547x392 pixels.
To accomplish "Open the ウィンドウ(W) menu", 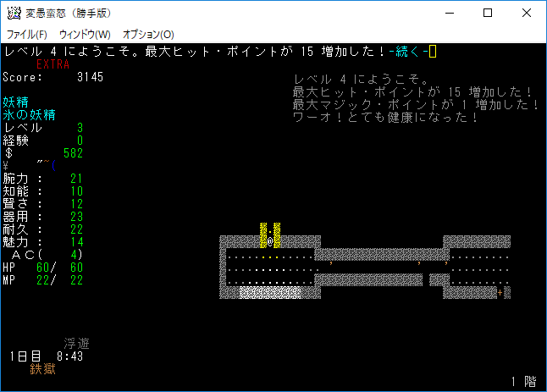I will click(85, 35).
